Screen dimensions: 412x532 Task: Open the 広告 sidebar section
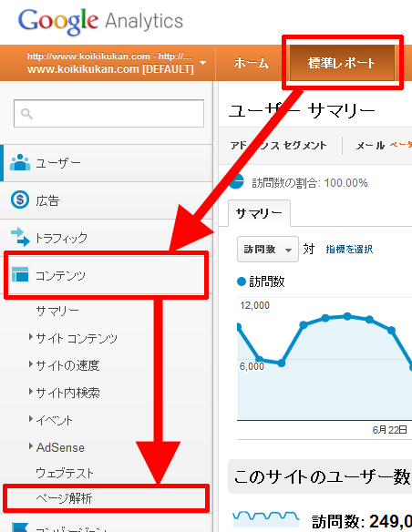click(107, 200)
